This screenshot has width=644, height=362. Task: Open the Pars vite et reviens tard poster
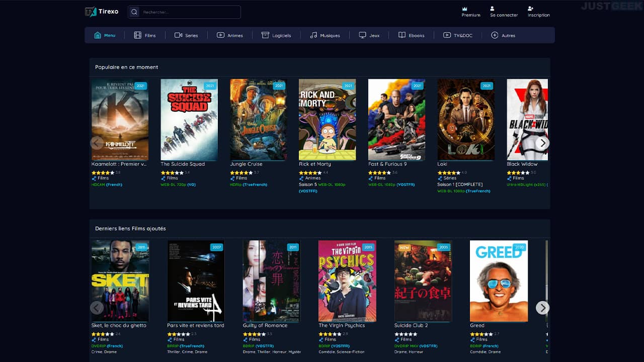click(196, 281)
